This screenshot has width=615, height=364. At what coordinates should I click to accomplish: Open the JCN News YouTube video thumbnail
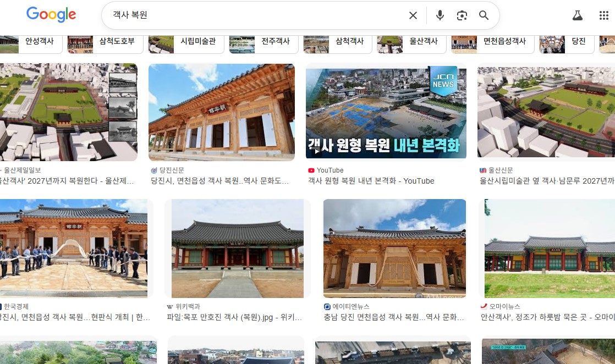pos(386,112)
